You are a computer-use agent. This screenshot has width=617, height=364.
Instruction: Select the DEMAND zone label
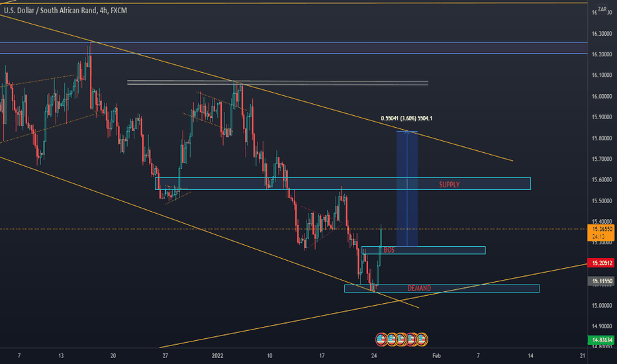point(419,288)
